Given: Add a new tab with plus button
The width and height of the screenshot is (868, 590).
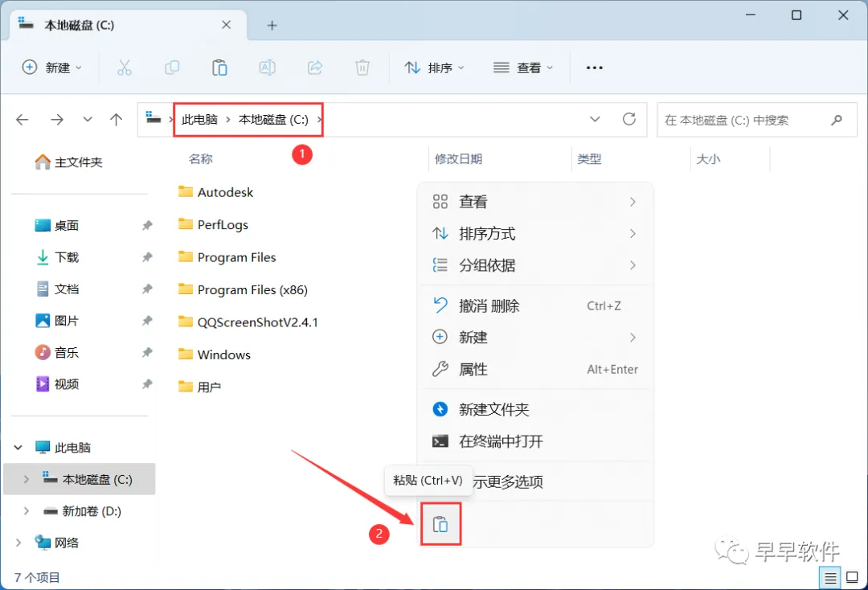Looking at the screenshot, I should coord(272,26).
